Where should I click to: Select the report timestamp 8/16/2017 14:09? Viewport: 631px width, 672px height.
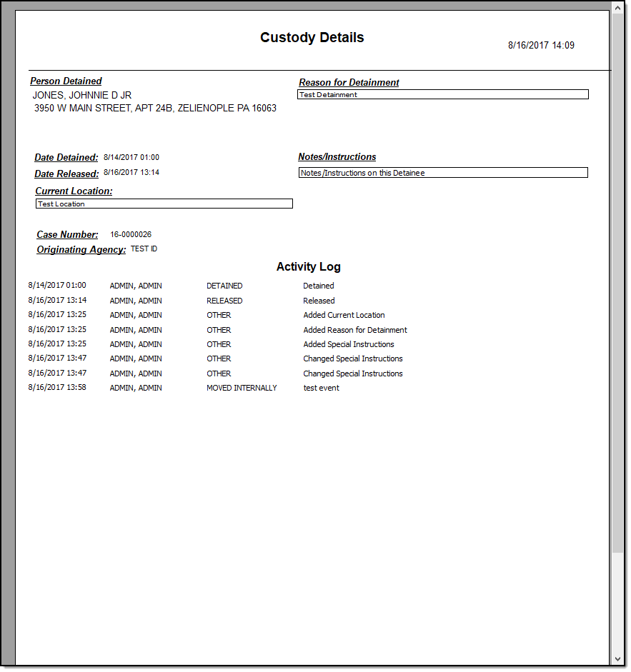541,45
